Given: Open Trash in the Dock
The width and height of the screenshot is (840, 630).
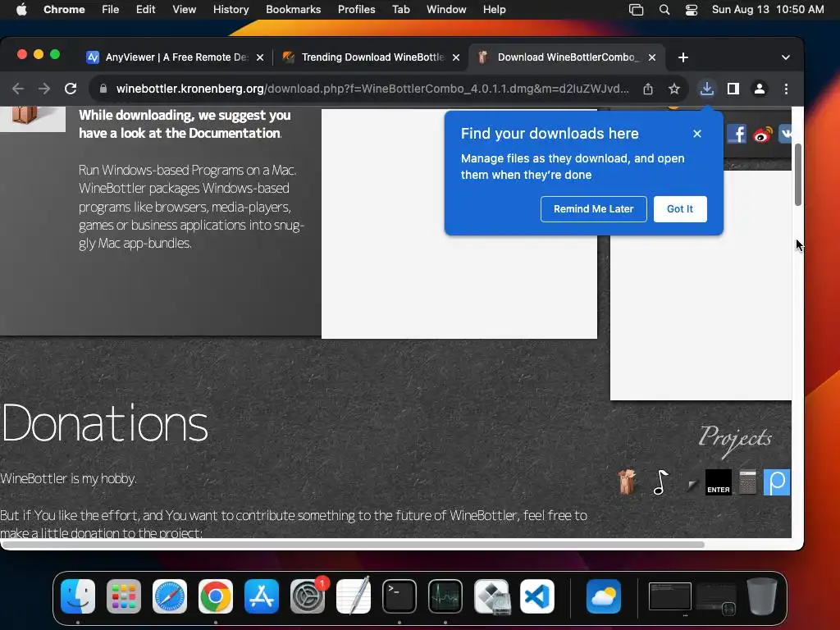Looking at the screenshot, I should click(762, 596).
